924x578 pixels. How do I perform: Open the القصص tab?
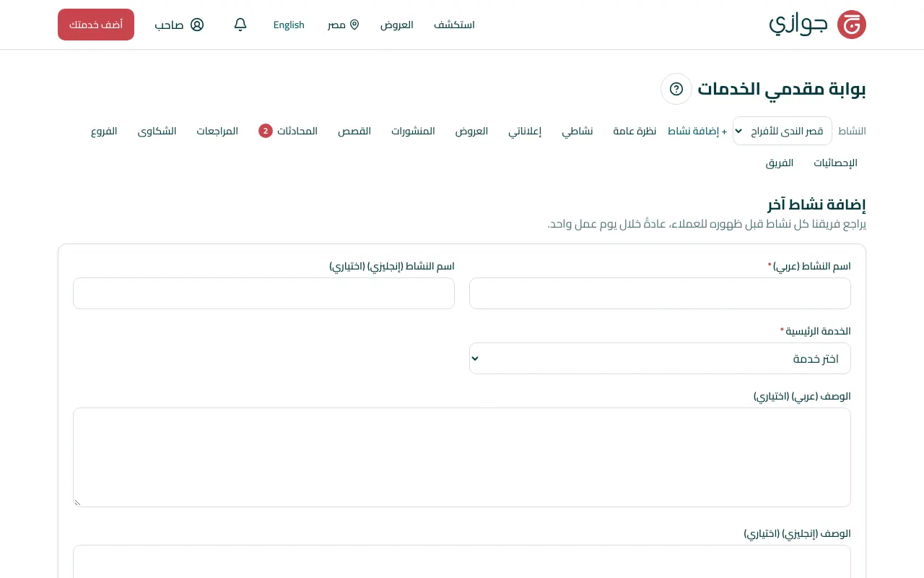[354, 131]
